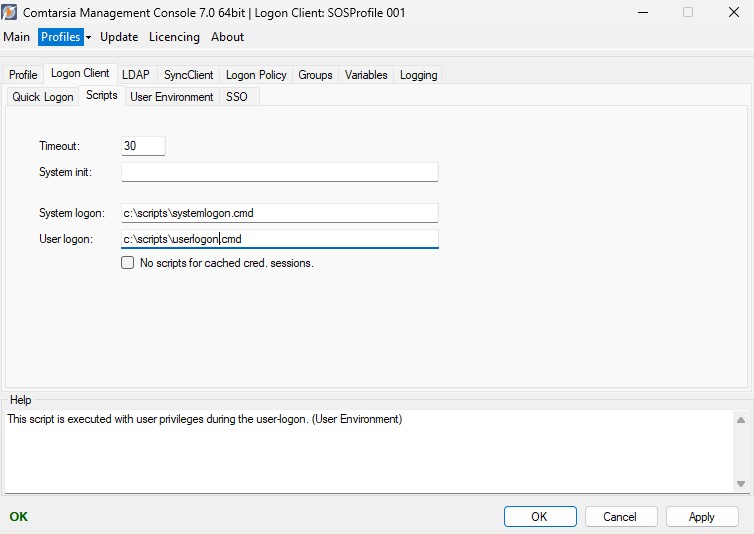Click the System init label
Image resolution: width=754 pixels, height=534 pixels.
pyautogui.click(x=65, y=172)
